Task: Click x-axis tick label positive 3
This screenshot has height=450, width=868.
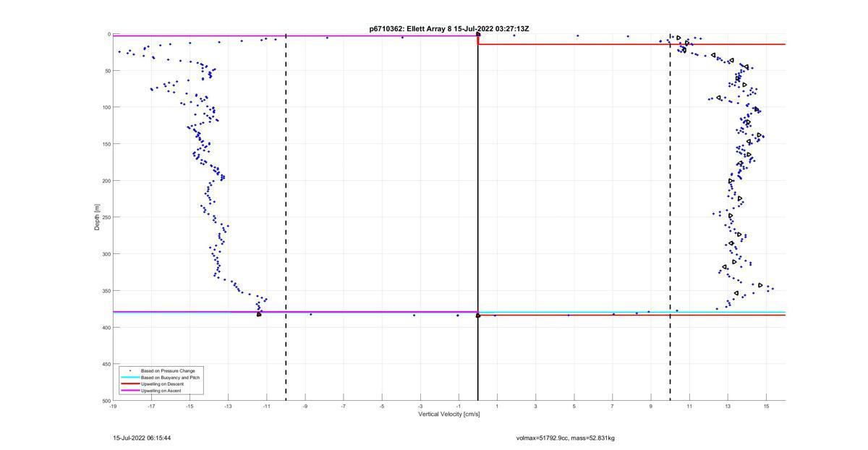Action: tap(536, 406)
